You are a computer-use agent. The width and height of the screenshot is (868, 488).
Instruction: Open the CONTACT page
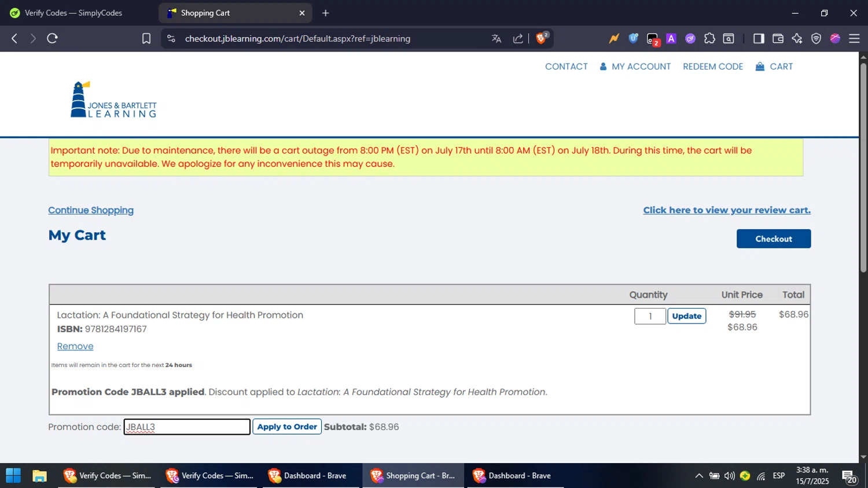point(567,67)
